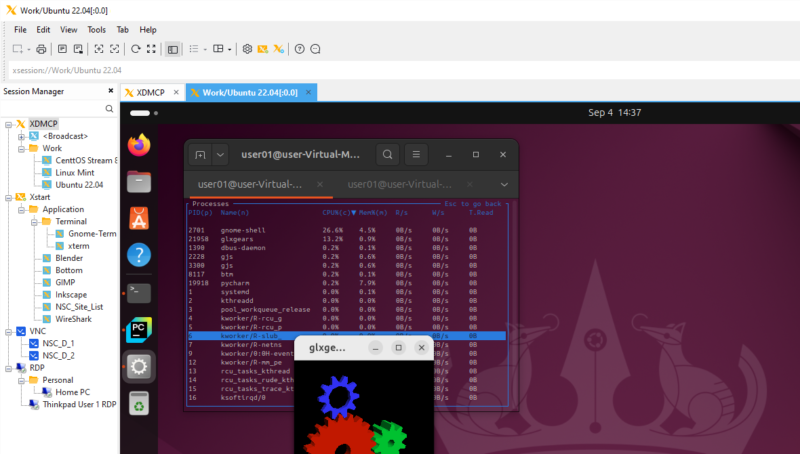Click the help question mark toolbar icon
This screenshot has width=800, height=454.
pos(299,48)
